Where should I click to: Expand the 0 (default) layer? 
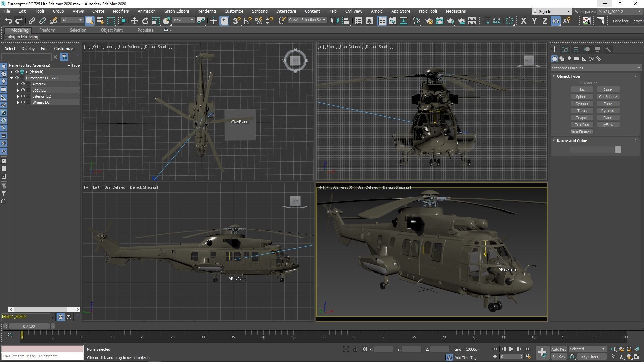[12, 72]
